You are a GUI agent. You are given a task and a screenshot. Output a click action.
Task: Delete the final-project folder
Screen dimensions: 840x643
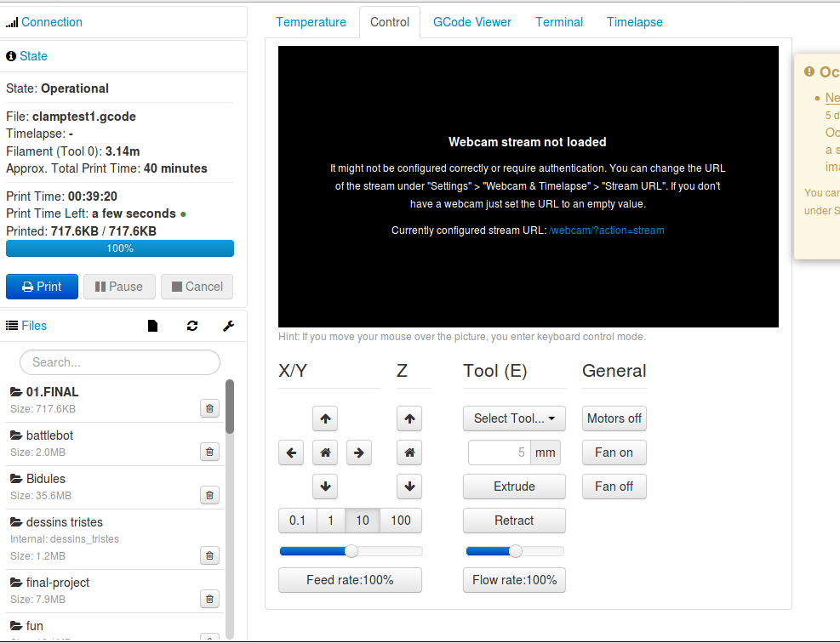coord(209,599)
